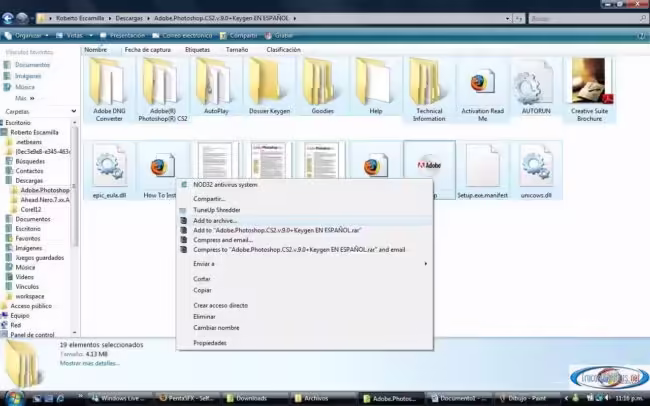
Task: Choose Compartir... from context menu
Action: point(305,199)
